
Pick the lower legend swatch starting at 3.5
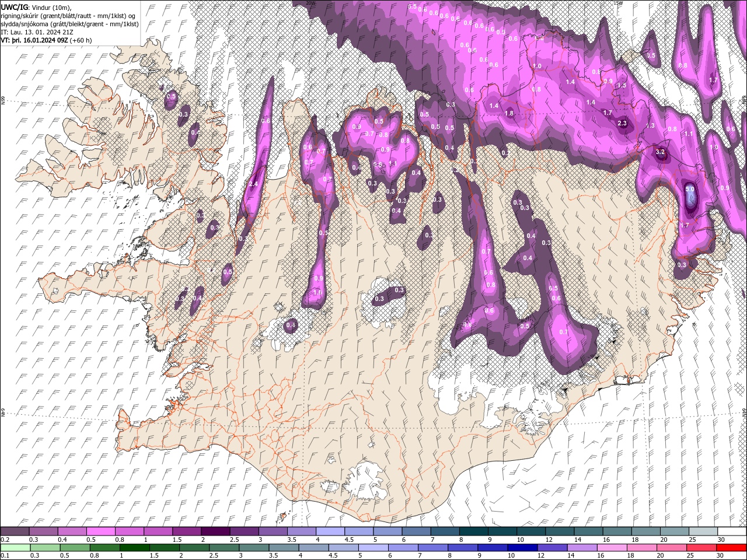click(284, 548)
